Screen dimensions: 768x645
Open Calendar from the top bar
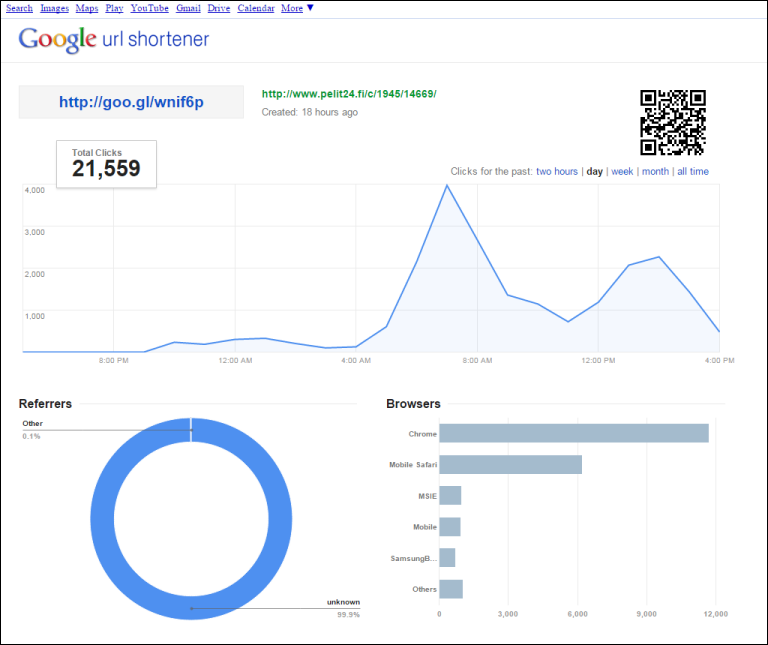[x=256, y=8]
